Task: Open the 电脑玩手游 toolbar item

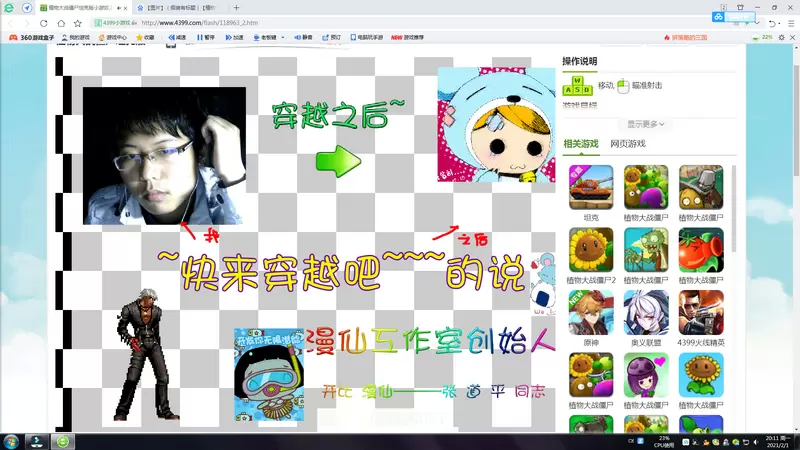Action: 367,37
